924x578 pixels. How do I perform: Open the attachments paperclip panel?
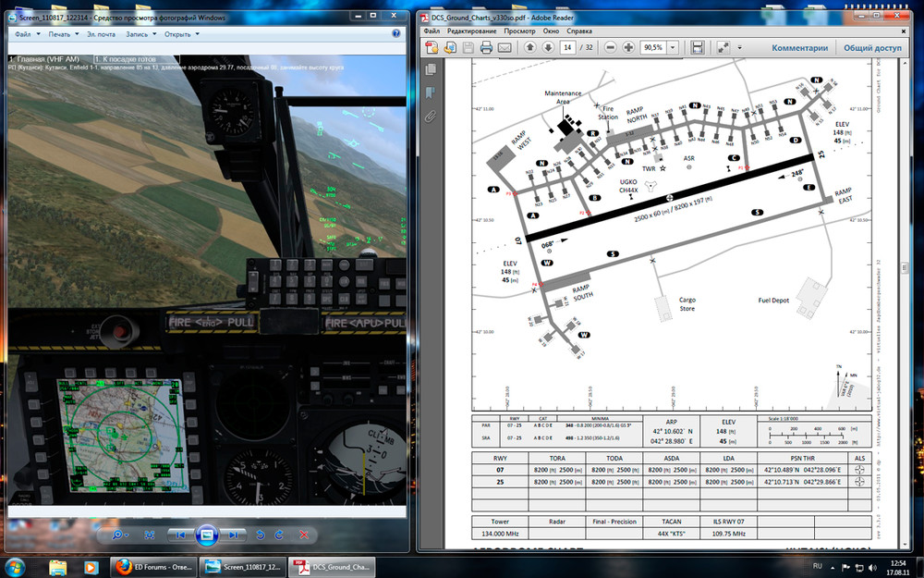tap(431, 116)
